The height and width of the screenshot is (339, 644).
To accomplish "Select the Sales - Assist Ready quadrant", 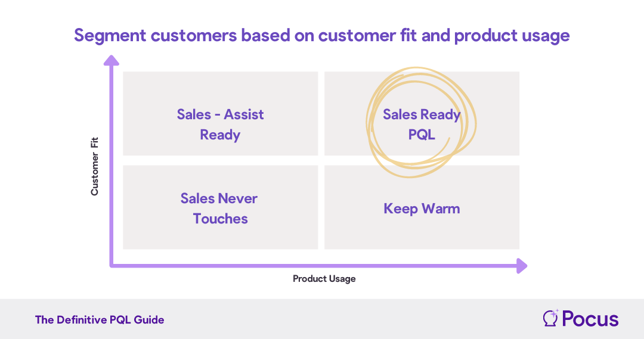I will pyautogui.click(x=221, y=114).
